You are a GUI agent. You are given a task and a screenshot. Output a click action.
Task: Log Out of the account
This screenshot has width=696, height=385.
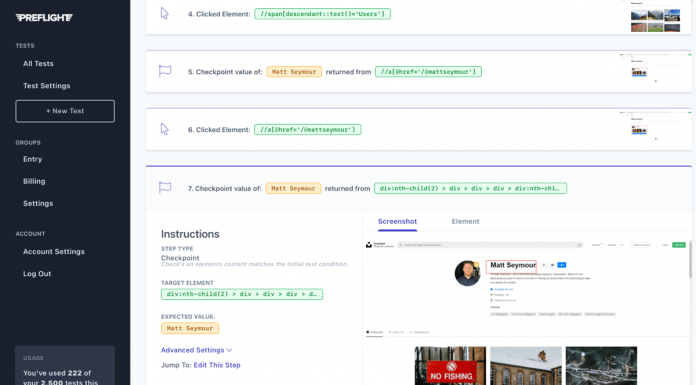click(37, 274)
